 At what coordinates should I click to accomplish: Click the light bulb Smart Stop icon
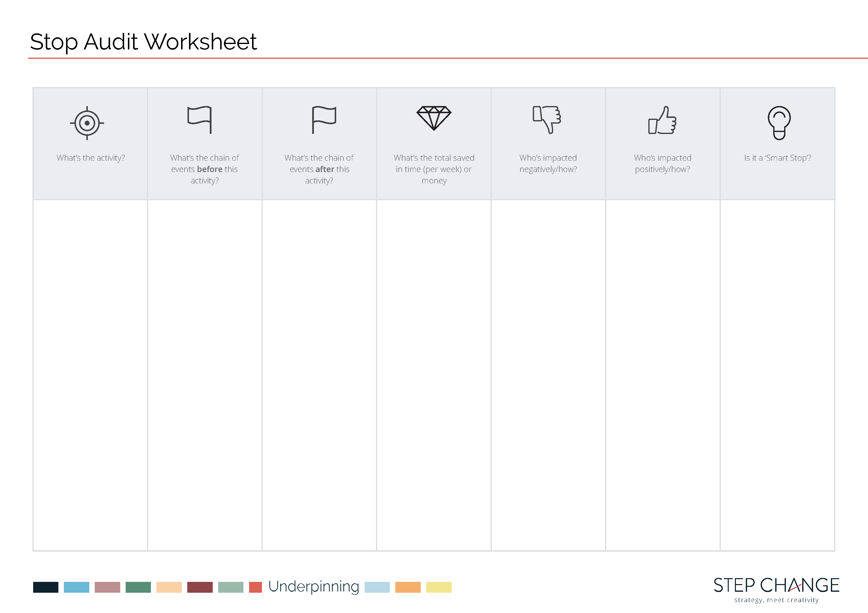pos(779,123)
